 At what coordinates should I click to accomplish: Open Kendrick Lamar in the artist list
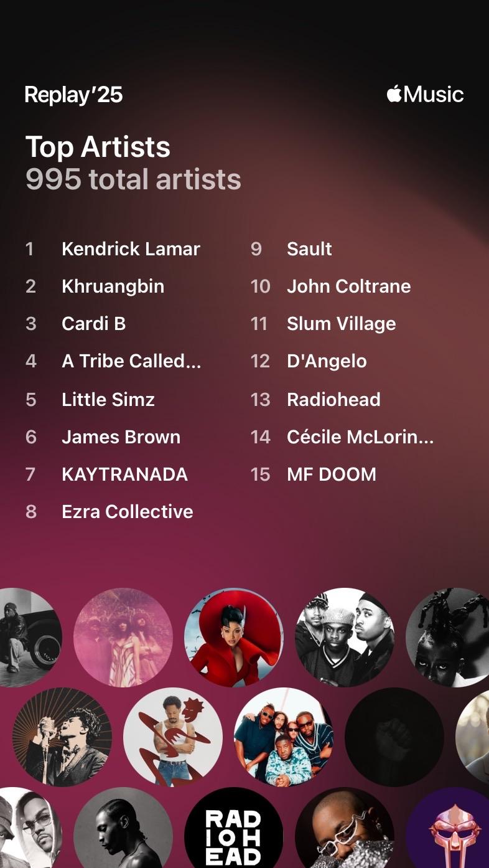point(131,249)
